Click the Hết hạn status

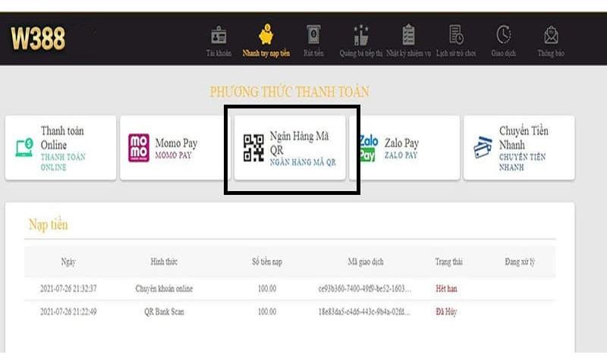pyautogui.click(x=446, y=289)
